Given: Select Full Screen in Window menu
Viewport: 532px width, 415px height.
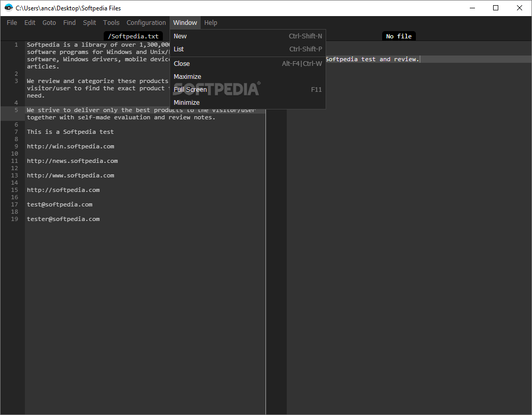Looking at the screenshot, I should click(x=248, y=90).
